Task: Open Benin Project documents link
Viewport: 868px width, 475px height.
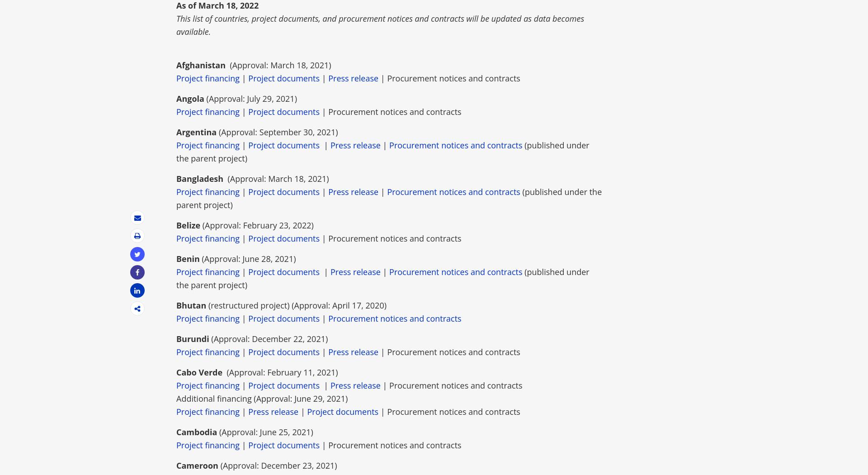Action: point(284,272)
